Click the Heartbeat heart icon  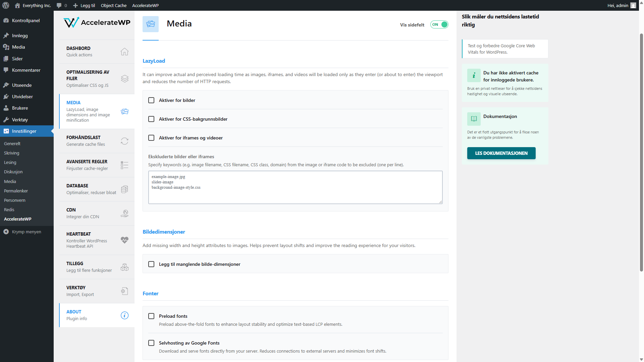click(x=124, y=240)
